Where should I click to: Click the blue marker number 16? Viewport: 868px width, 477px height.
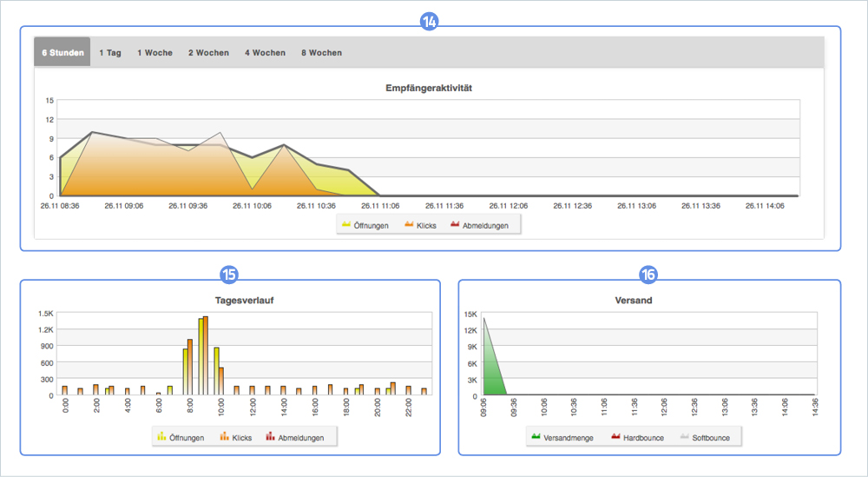coord(648,275)
